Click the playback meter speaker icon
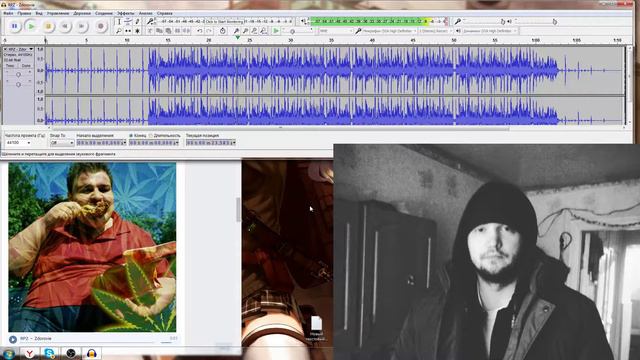Image resolution: width=640 pixels, height=360 pixels. (x=303, y=21)
